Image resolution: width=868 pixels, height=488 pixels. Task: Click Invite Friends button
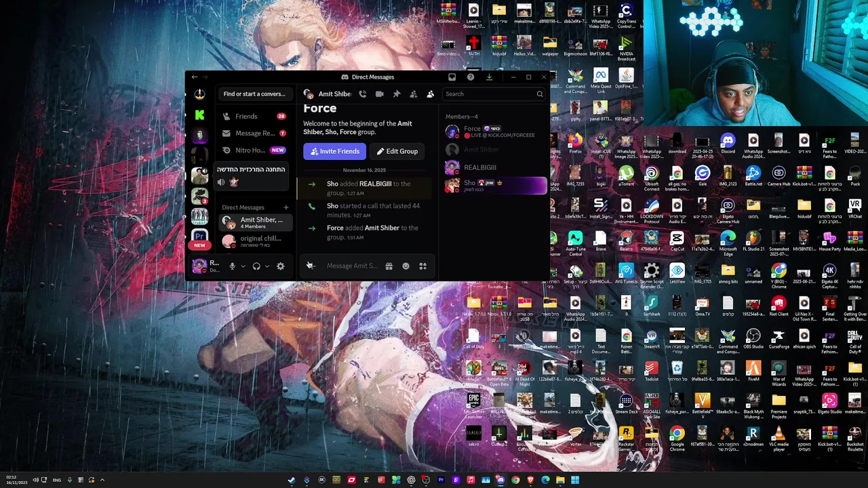335,151
